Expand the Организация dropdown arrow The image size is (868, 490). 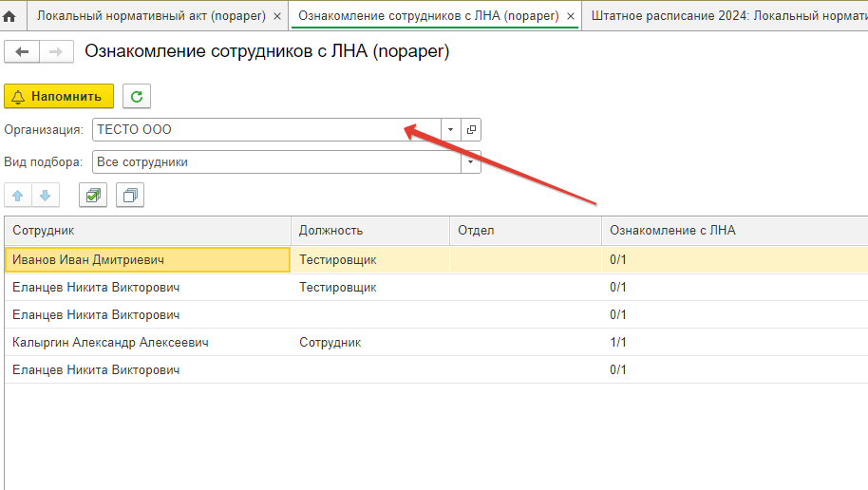click(450, 129)
